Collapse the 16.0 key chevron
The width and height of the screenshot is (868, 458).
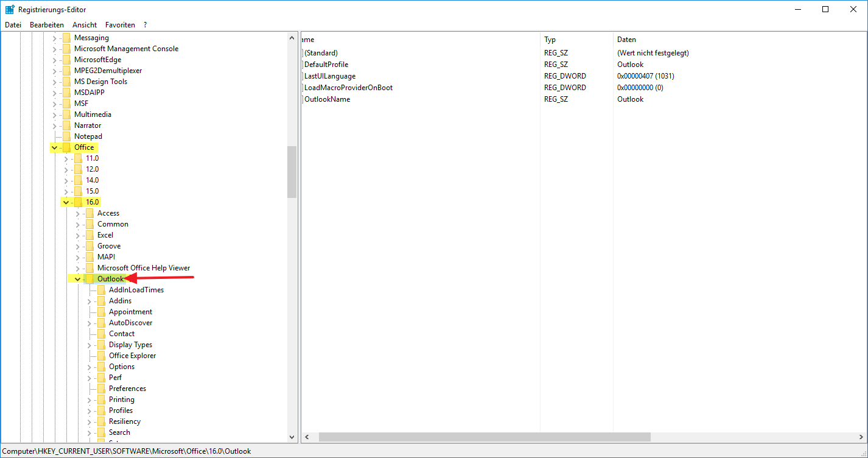tap(66, 202)
